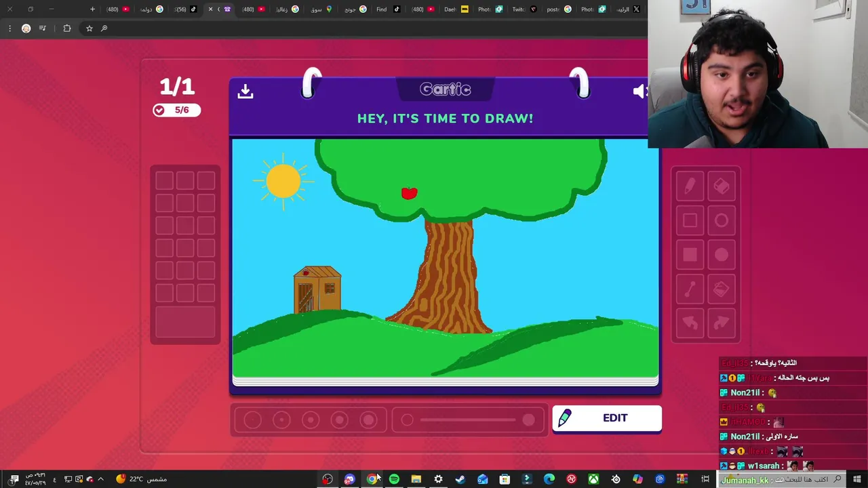Choose the outlined rectangle shape tool
This screenshot has width=868, height=488.
coord(690,220)
